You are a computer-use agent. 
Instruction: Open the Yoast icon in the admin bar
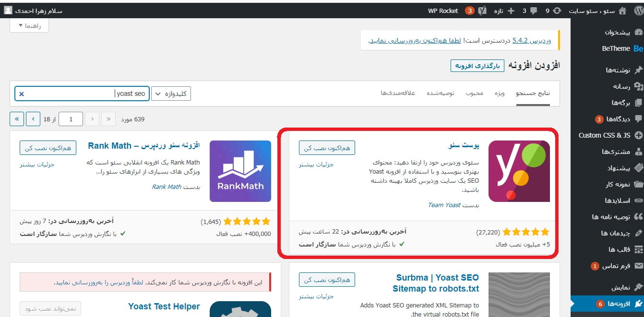482,11
